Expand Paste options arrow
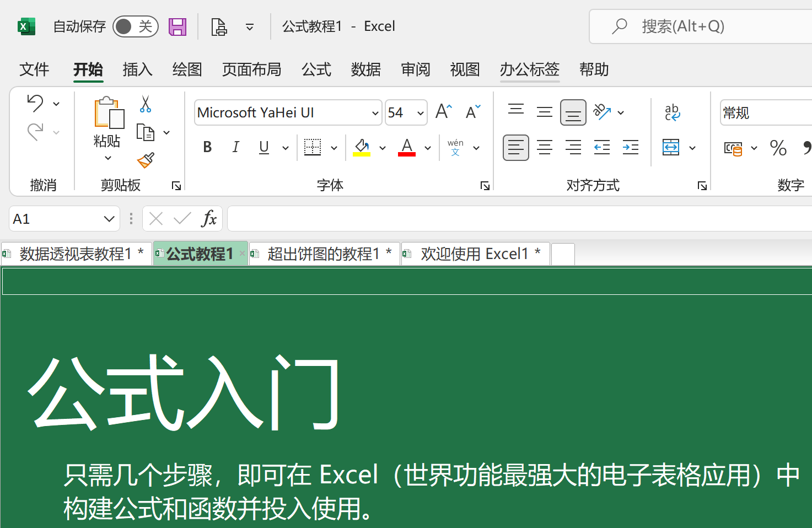This screenshot has width=812, height=528. click(x=108, y=158)
